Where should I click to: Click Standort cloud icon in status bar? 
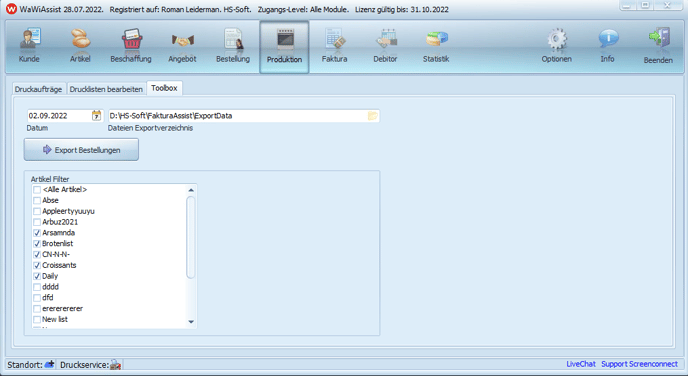point(50,364)
